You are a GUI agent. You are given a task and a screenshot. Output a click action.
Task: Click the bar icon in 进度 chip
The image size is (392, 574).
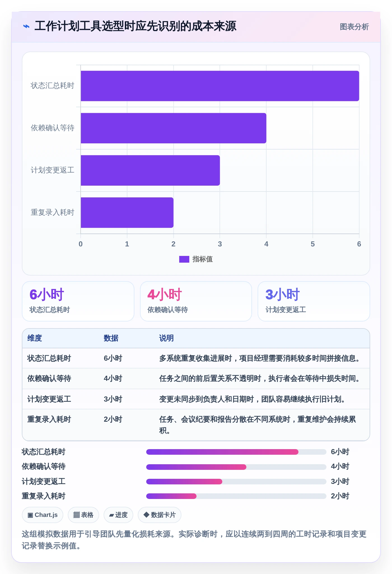(111, 515)
